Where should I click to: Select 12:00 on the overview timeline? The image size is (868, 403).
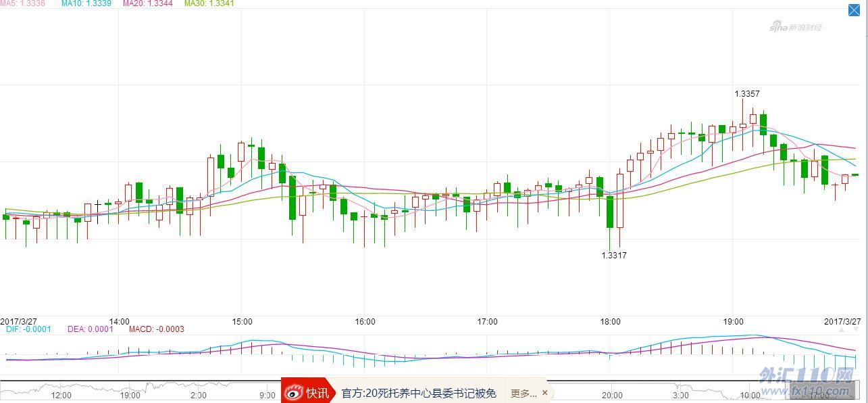[x=61, y=396]
